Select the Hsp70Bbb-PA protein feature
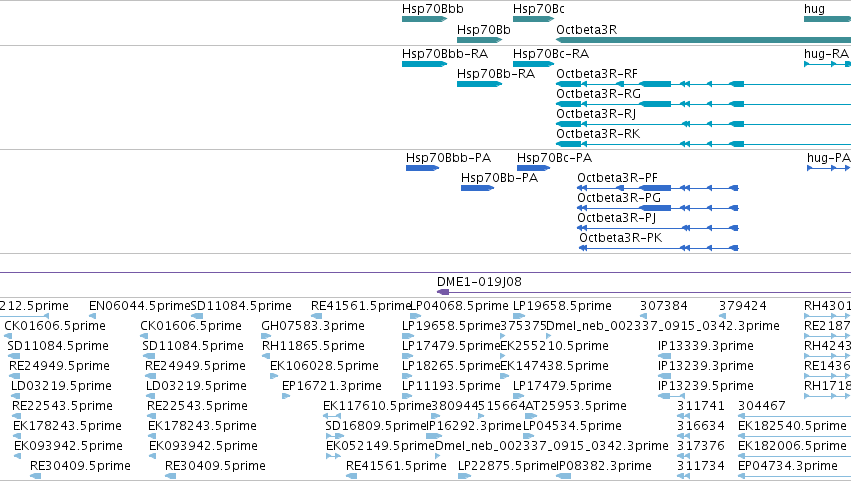This screenshot has width=851, height=481. pyautogui.click(x=423, y=168)
